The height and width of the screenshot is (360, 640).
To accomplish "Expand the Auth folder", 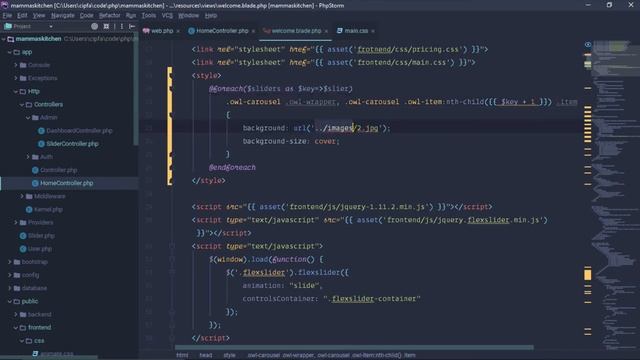I will [28, 157].
